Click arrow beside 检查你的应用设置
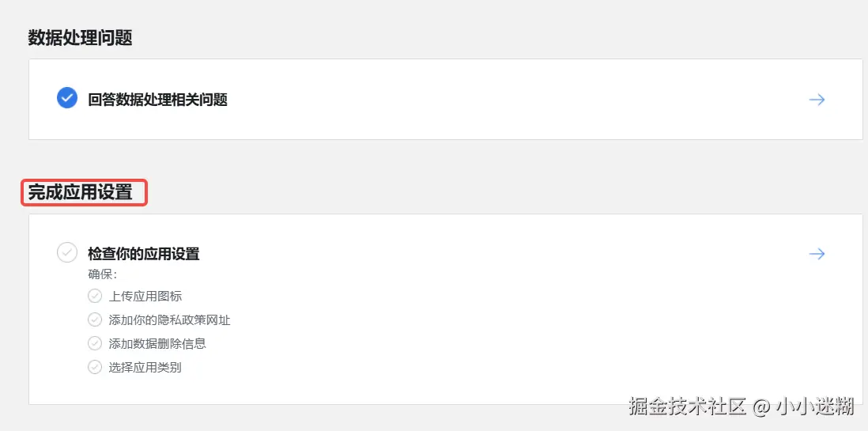This screenshot has height=431, width=868. (x=817, y=254)
